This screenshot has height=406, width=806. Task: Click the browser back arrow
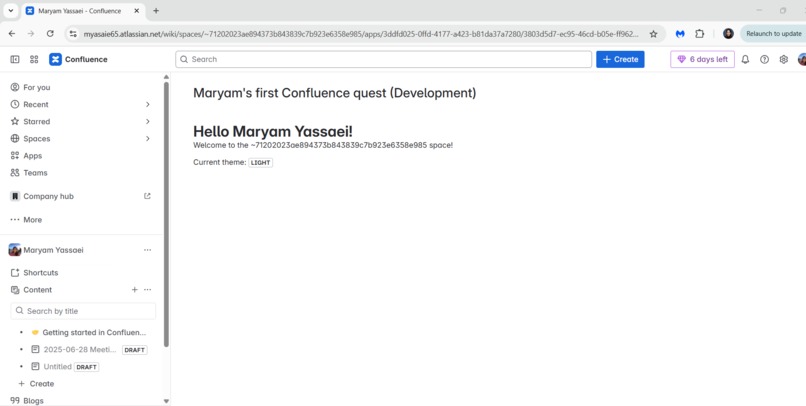(12, 33)
